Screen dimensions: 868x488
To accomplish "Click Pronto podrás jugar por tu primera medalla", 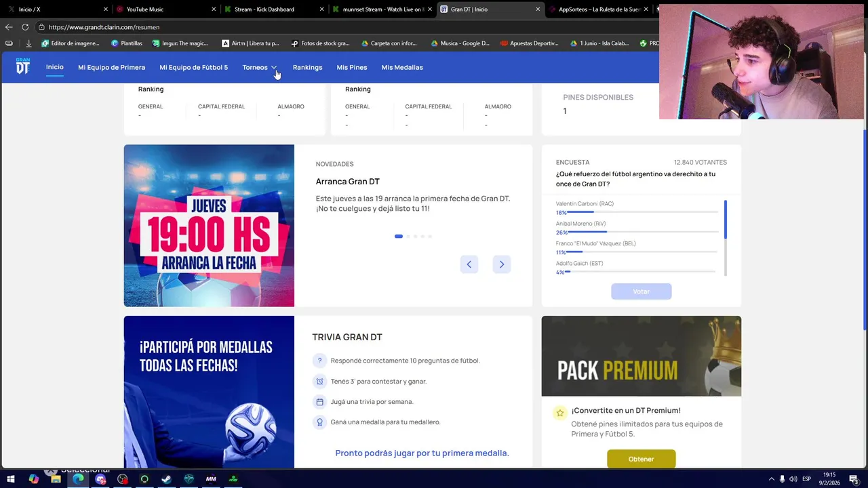I will [422, 453].
